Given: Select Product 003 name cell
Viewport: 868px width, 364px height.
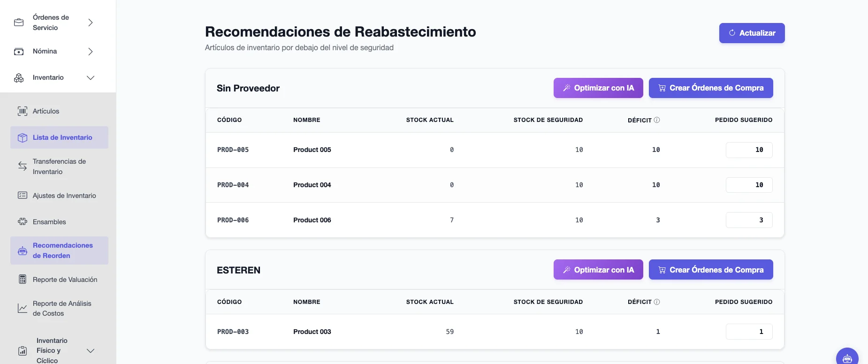Looking at the screenshot, I should (x=312, y=332).
